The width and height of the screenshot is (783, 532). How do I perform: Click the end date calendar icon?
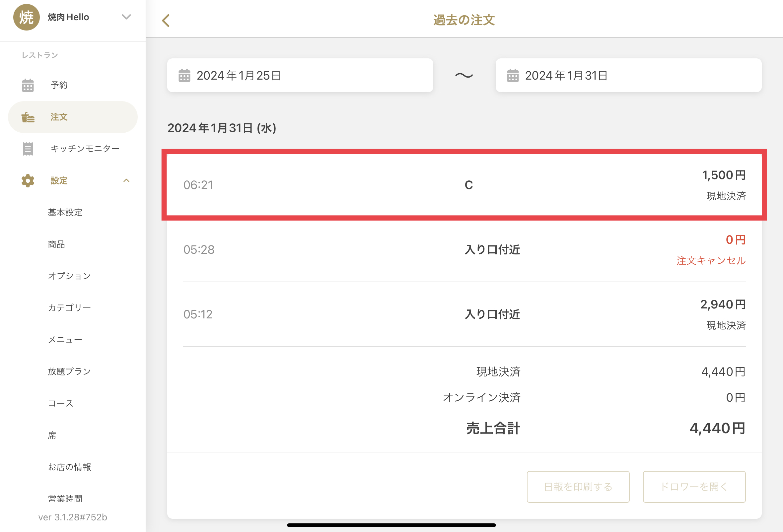(513, 75)
